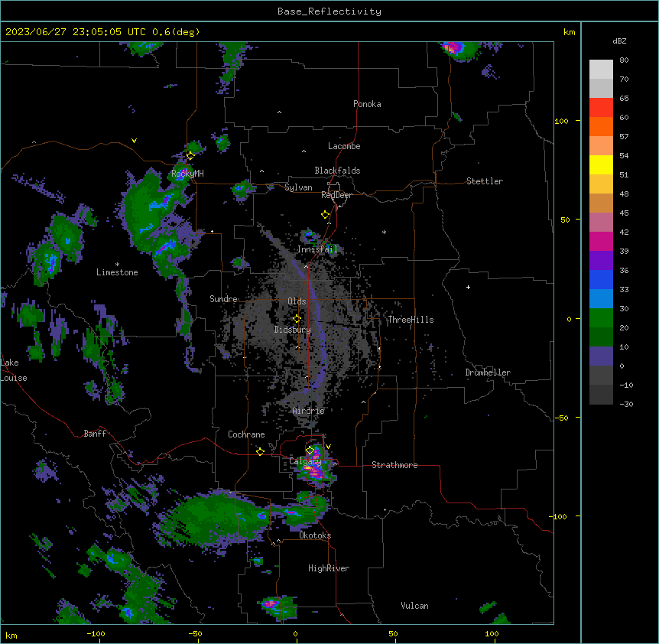The height and width of the screenshot is (644, 659).
Task: Click the Innisfail label
Action: pos(317,249)
